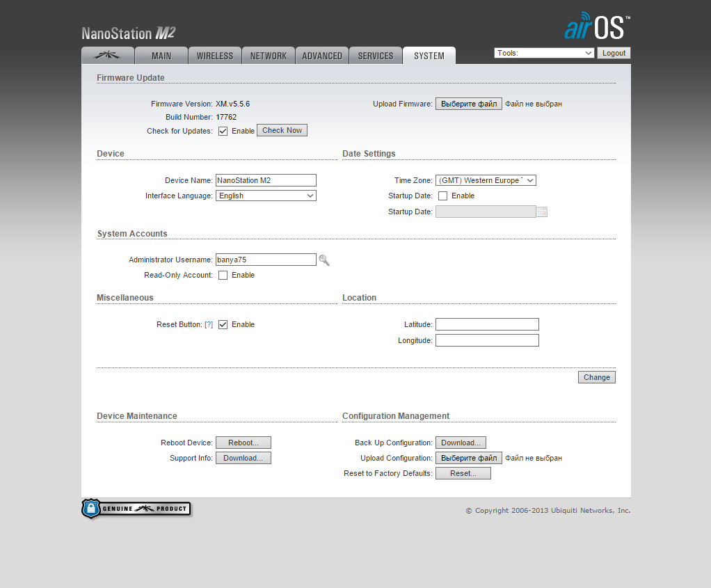Click the Genuine Product badge
Viewport: 711px width, 588px height.
[x=136, y=509]
